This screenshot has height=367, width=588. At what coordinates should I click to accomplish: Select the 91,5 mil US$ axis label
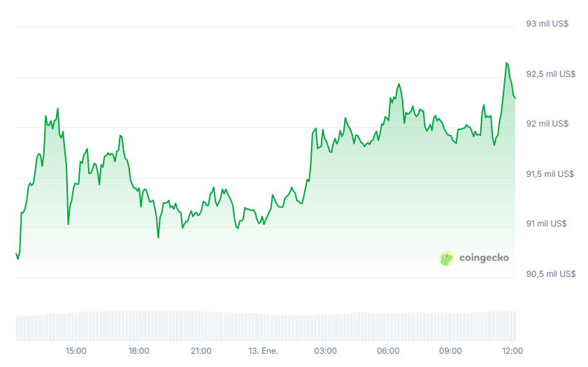click(x=550, y=174)
